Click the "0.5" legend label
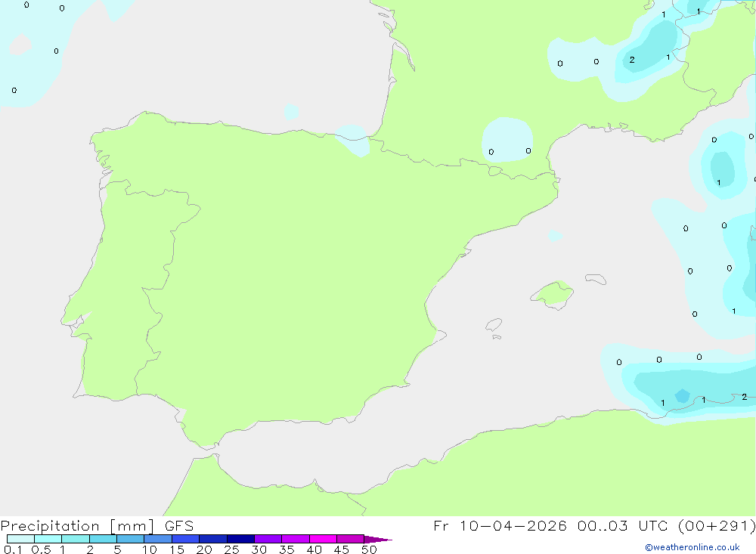 point(41,549)
